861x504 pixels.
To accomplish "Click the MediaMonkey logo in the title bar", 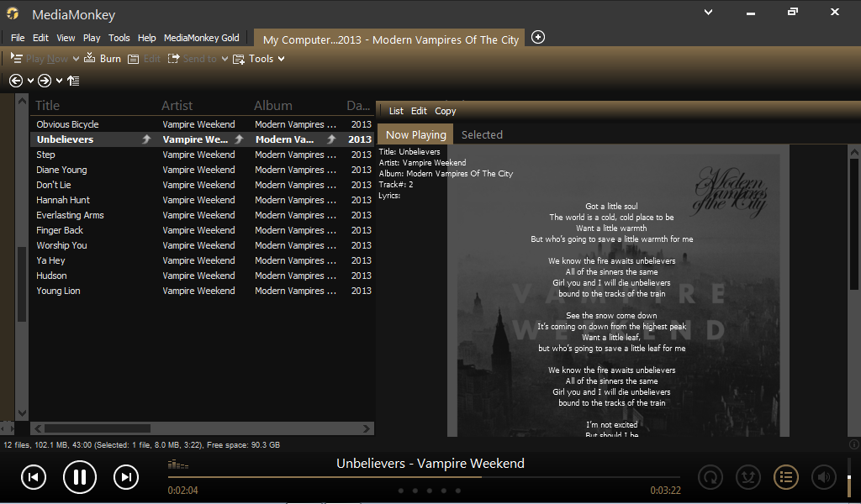I will 12,13.
